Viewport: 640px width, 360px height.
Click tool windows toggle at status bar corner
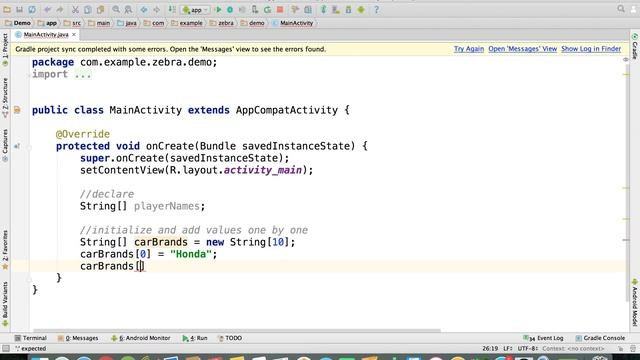(x=6, y=349)
